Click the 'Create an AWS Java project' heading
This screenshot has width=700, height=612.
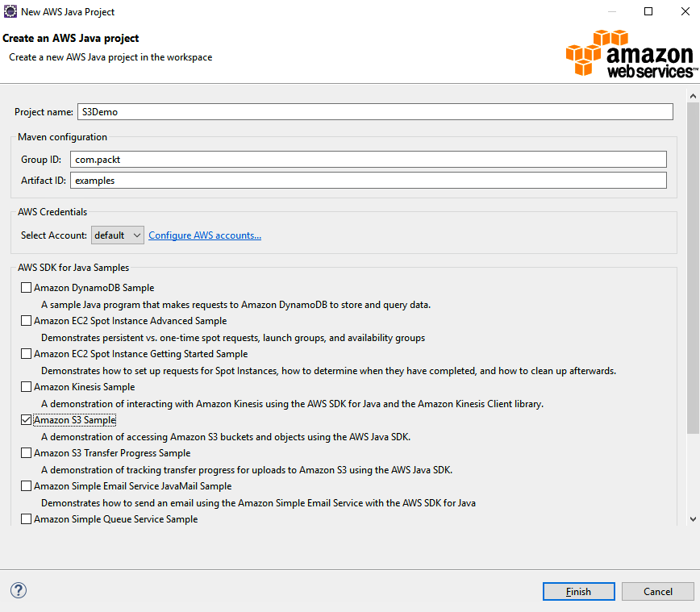tap(70, 39)
